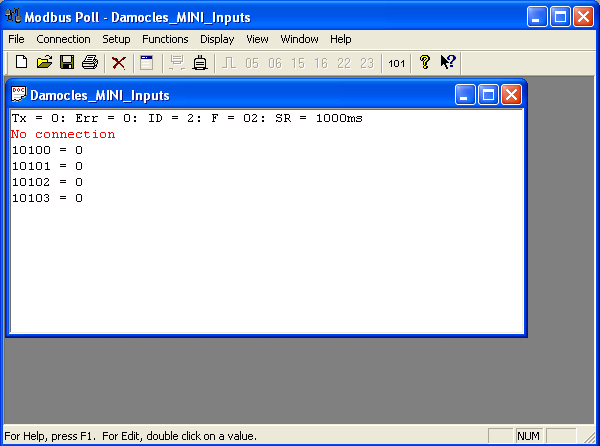Click the grayed-out Connect toolbar icon
Viewport: 600px width, 446px height.
[177, 63]
